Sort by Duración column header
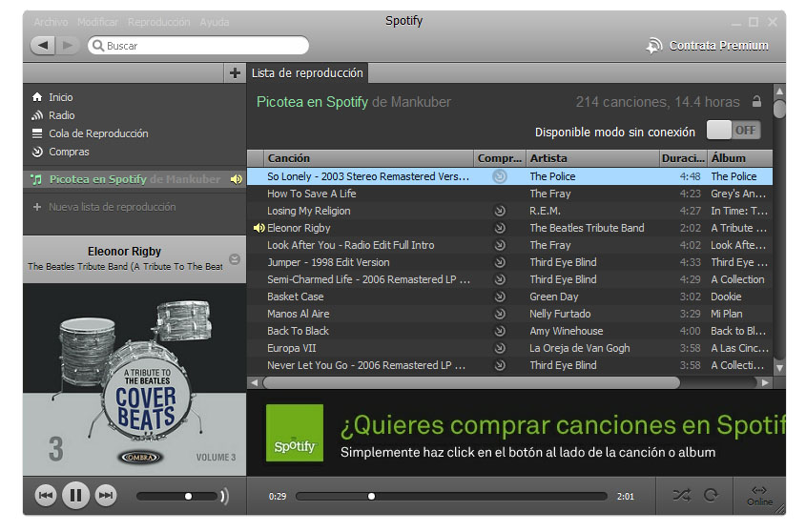This screenshot has width=806, height=532. click(683, 158)
